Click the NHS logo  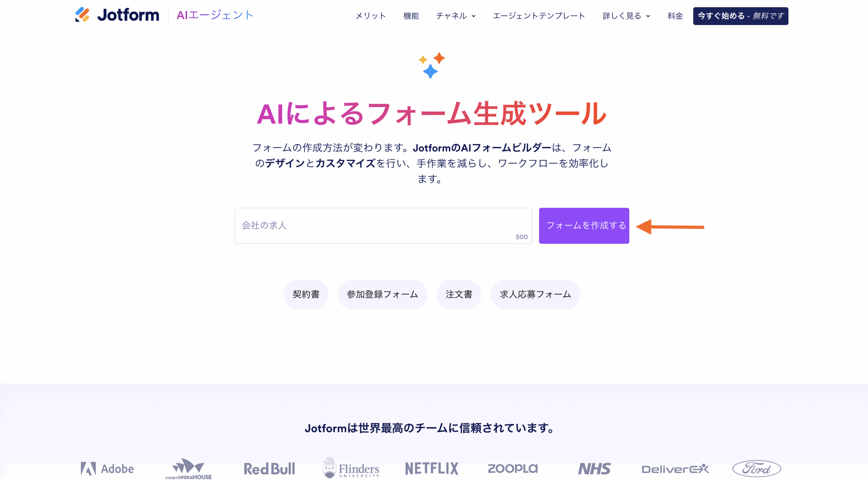click(x=594, y=469)
